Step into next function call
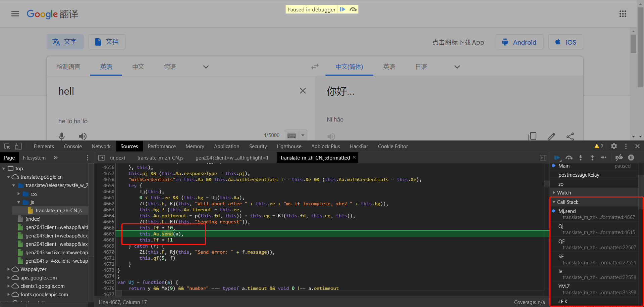 [581, 158]
